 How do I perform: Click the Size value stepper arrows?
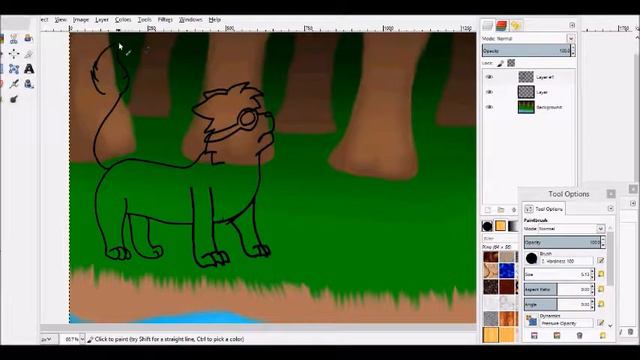click(592, 274)
